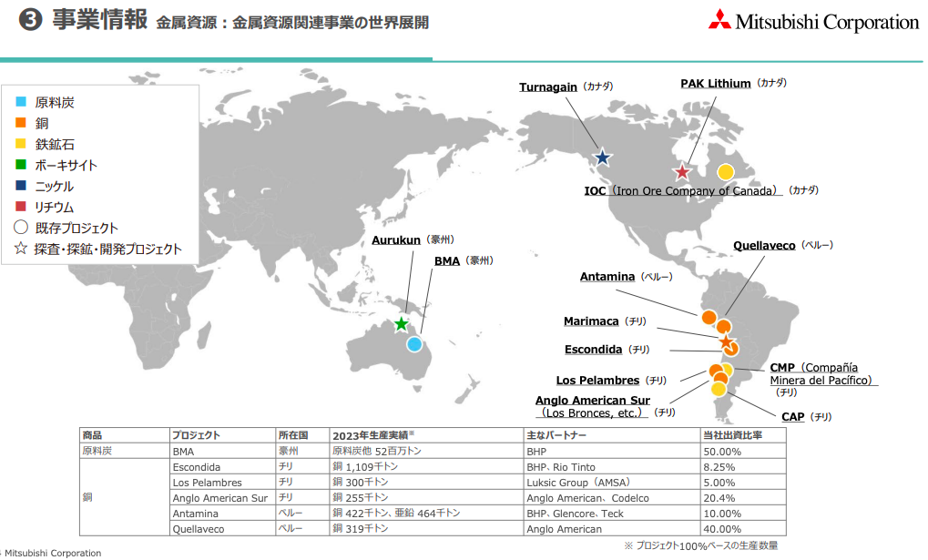The height and width of the screenshot is (560, 928).
Task: Open the underlined Aurukun label
Action: click(x=396, y=239)
